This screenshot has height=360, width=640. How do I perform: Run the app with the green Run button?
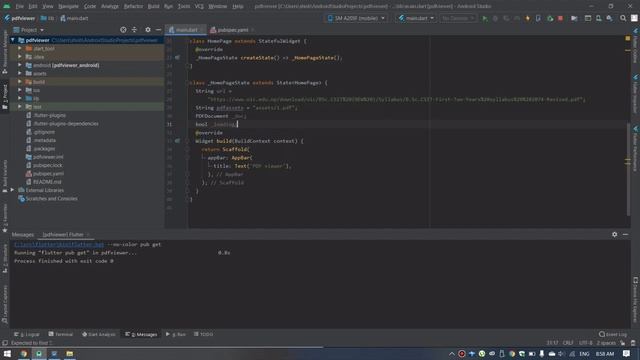484,18
